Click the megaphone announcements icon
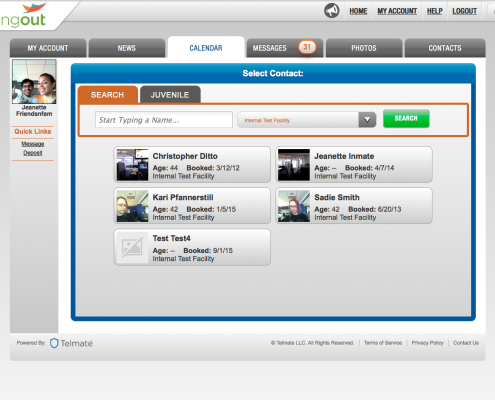495x400 pixels. (x=332, y=11)
